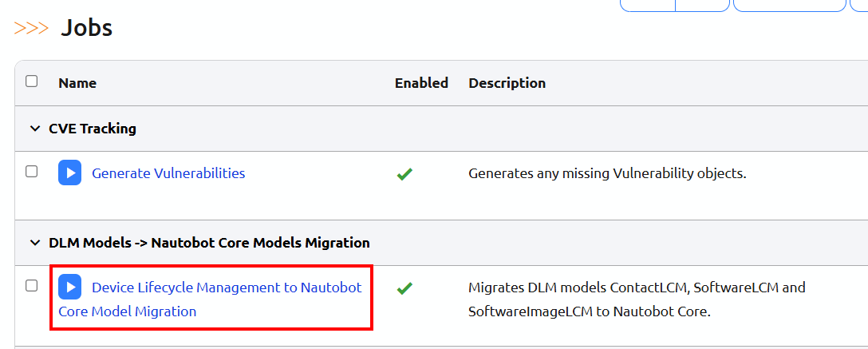This screenshot has height=349, width=868.
Task: Click the orange arrows icon beside Jobs
Action: coord(31,29)
